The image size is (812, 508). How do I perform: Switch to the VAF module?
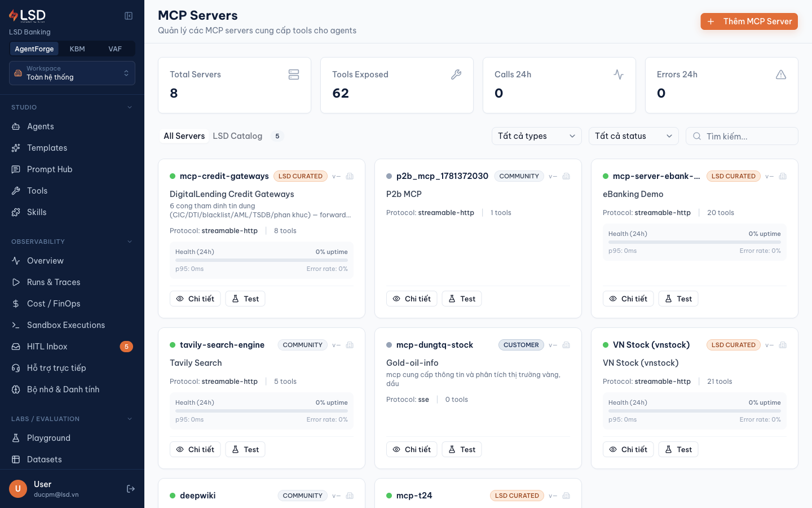coord(115,49)
